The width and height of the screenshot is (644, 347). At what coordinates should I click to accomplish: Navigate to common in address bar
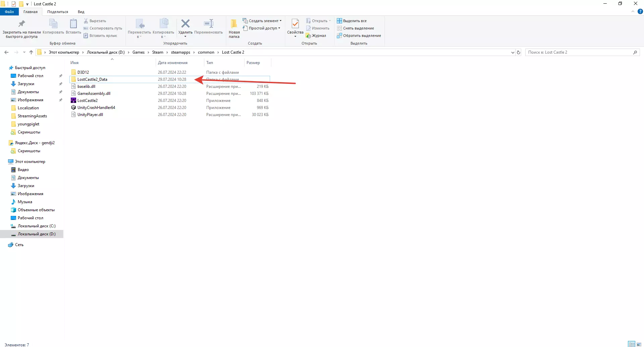click(x=206, y=52)
